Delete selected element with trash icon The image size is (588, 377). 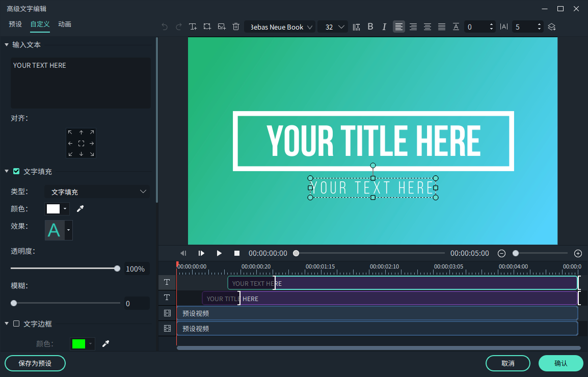pos(235,27)
